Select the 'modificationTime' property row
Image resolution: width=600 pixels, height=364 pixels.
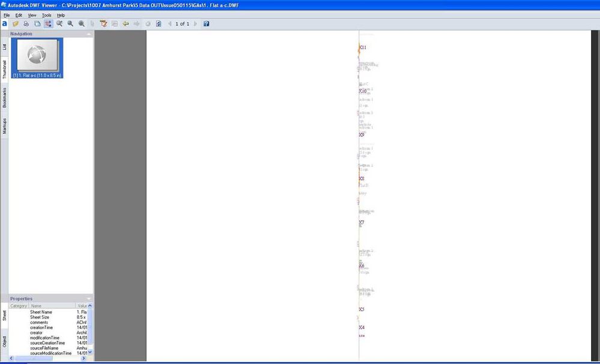pos(48,338)
